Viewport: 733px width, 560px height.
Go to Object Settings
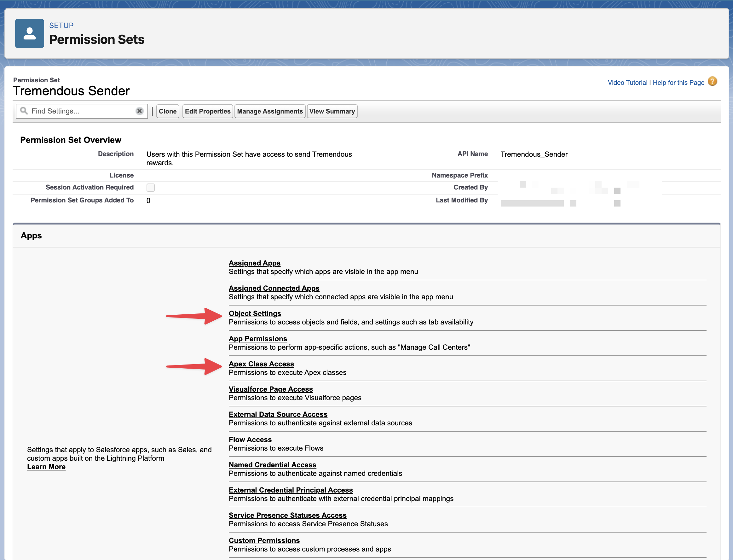click(255, 313)
